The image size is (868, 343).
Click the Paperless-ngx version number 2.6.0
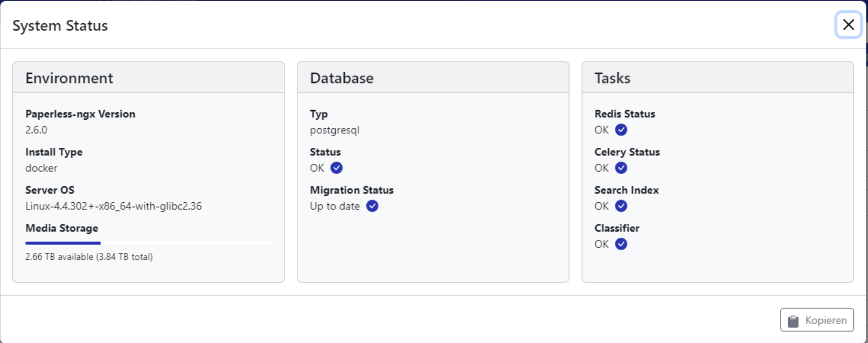click(36, 130)
